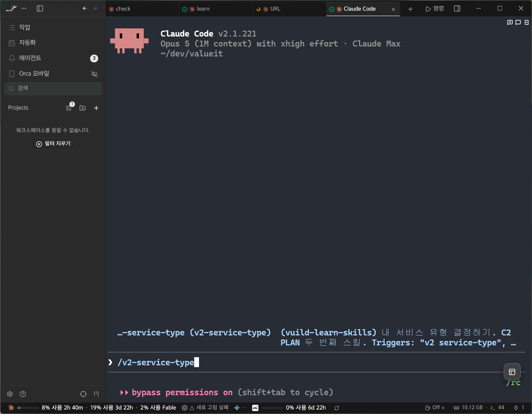Viewport: 532px width, 414px height.
Task: Click the vertical bars icon in sidebar footer
Action: point(96,394)
